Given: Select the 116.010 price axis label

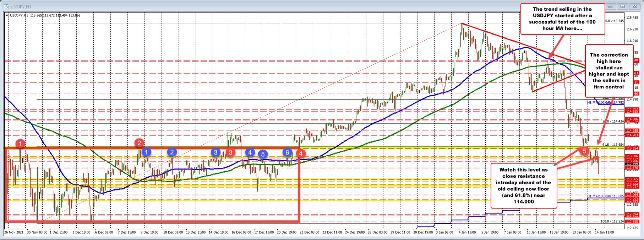Looking at the screenshot, I should (632, 41).
